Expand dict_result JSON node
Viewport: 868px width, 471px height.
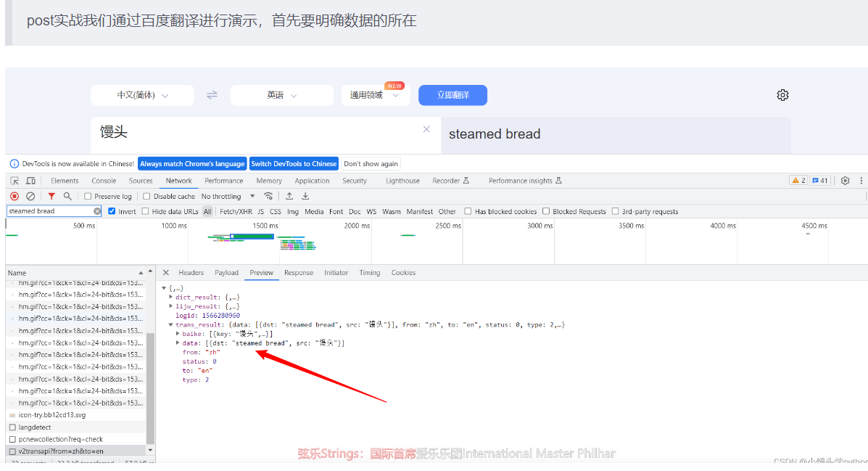[x=171, y=298]
